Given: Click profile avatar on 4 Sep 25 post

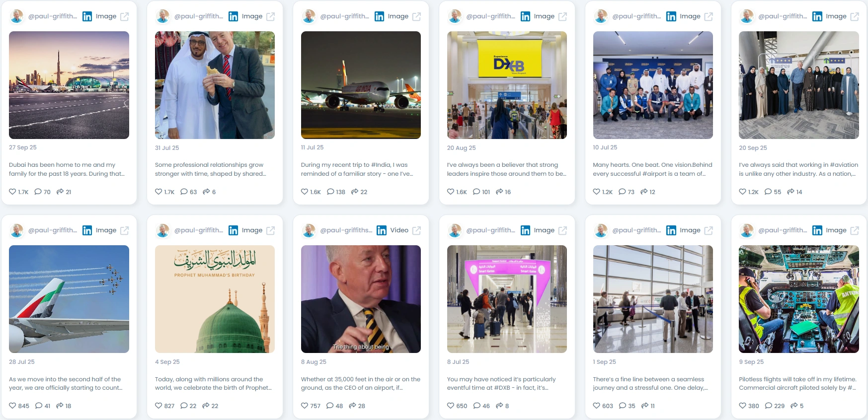Looking at the screenshot, I should point(163,230).
